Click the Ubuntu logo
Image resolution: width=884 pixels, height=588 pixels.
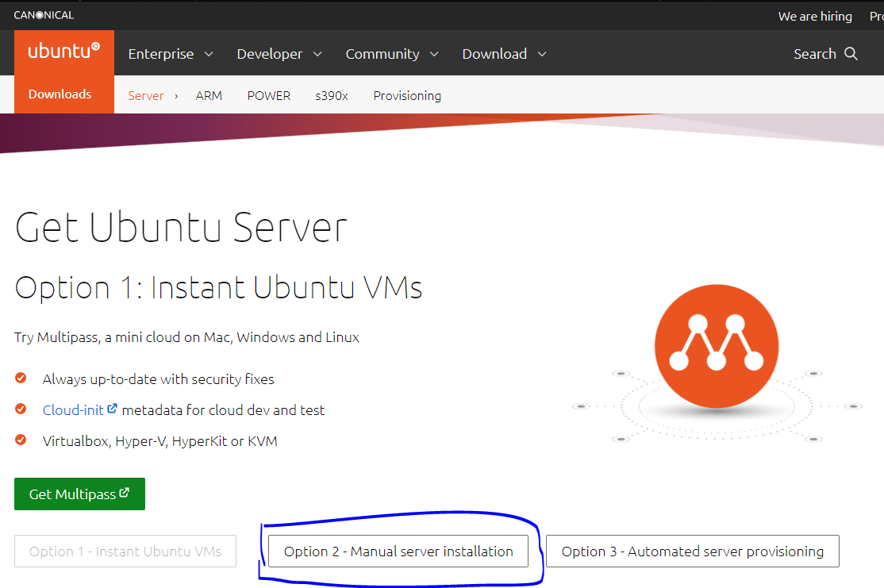(x=63, y=51)
